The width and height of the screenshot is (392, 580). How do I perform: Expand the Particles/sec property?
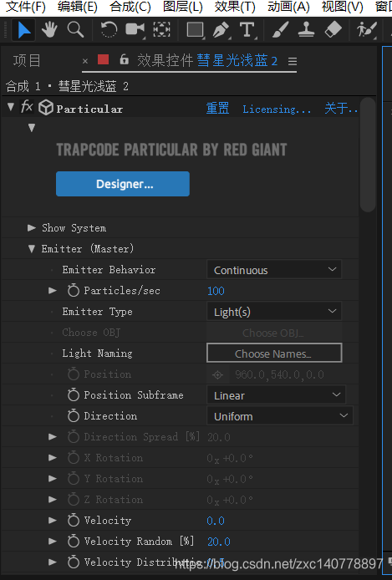click(53, 290)
